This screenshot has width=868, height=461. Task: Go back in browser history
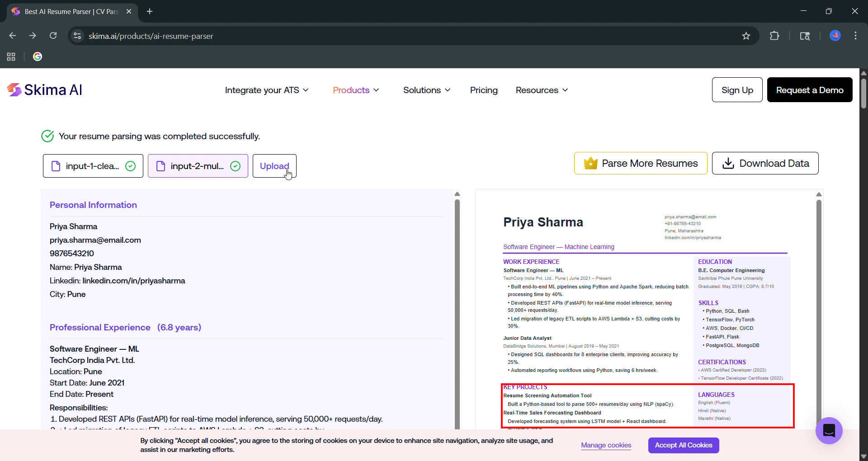pos(13,36)
